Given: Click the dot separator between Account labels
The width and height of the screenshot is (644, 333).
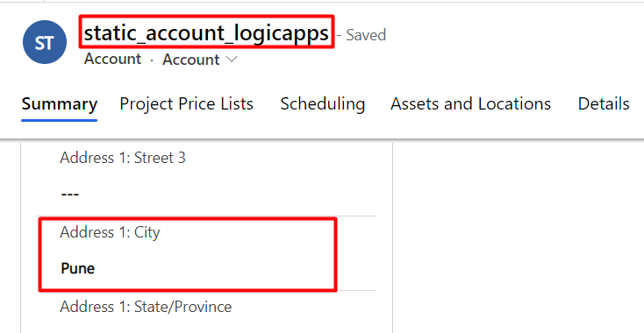Looking at the screenshot, I should pyautogui.click(x=152, y=60).
